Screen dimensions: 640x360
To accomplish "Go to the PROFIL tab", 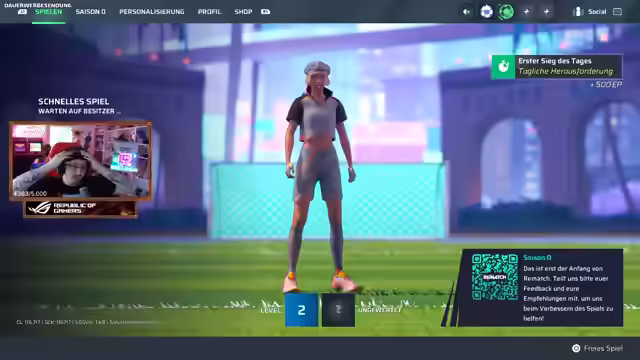I will (209, 12).
